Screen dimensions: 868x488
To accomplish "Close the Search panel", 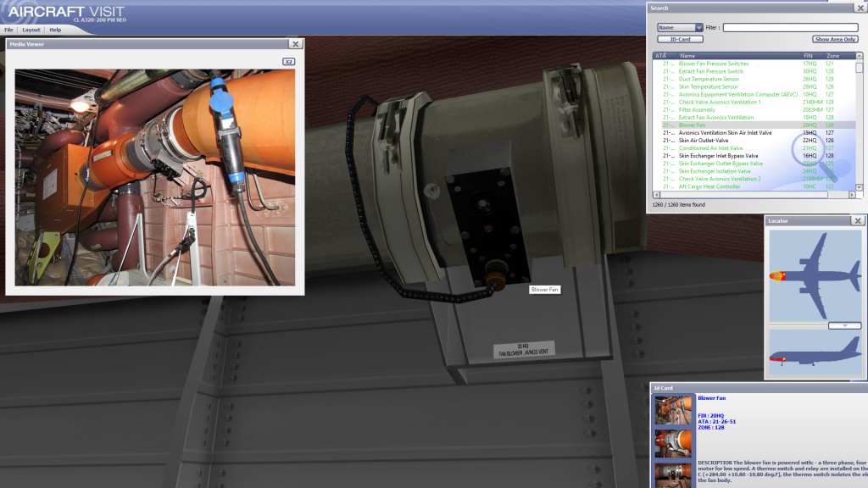I will 861,8.
